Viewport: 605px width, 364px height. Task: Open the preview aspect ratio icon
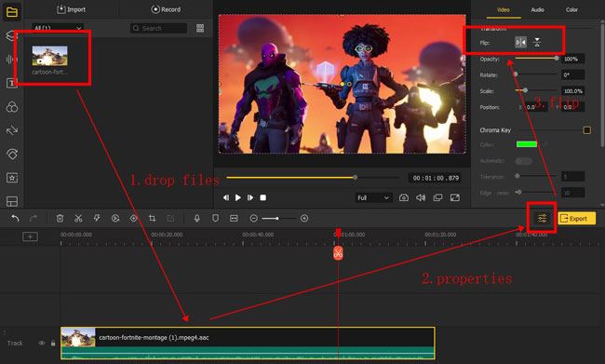click(x=437, y=197)
